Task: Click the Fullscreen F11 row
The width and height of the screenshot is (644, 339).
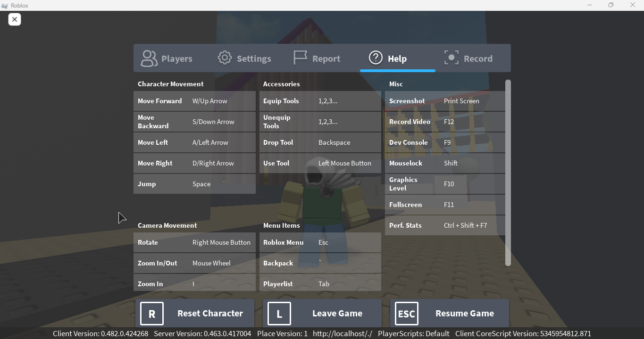Action: click(445, 205)
